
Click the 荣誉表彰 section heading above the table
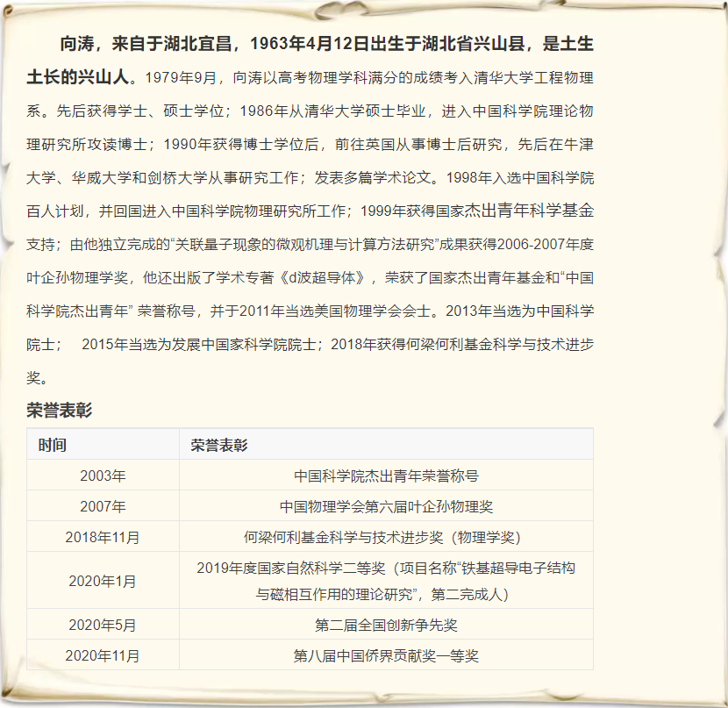59,410
